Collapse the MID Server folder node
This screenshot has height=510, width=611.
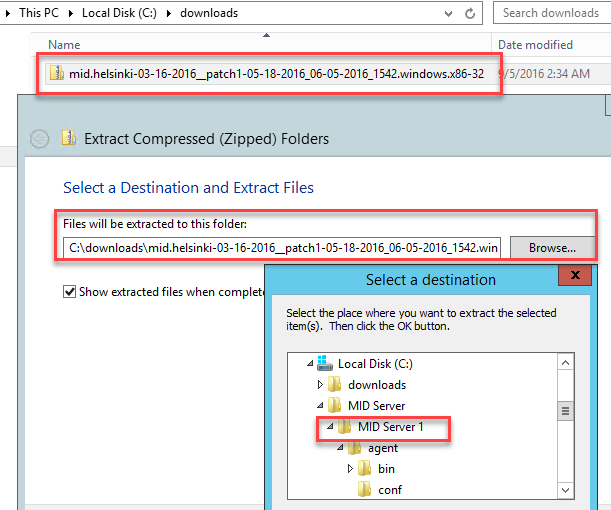(x=320, y=406)
